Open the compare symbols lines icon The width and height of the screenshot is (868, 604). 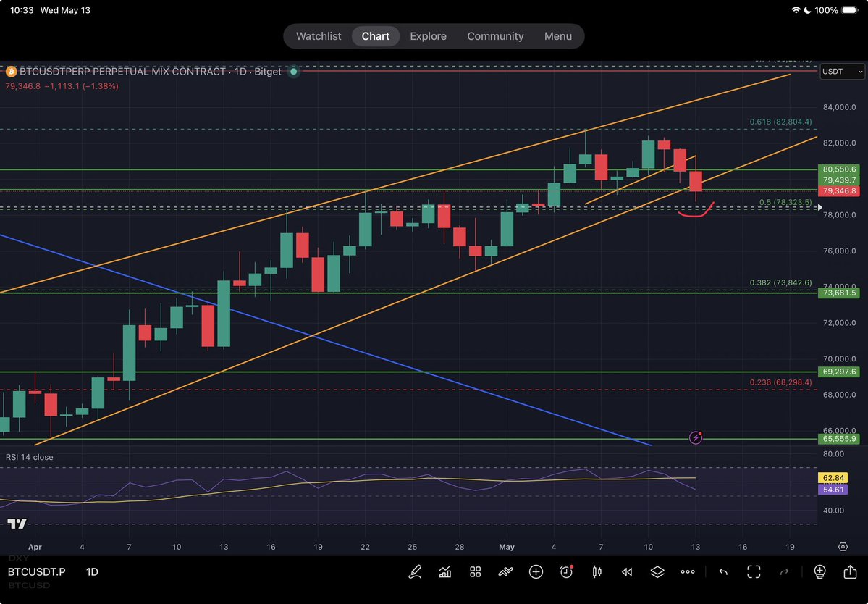click(x=505, y=572)
